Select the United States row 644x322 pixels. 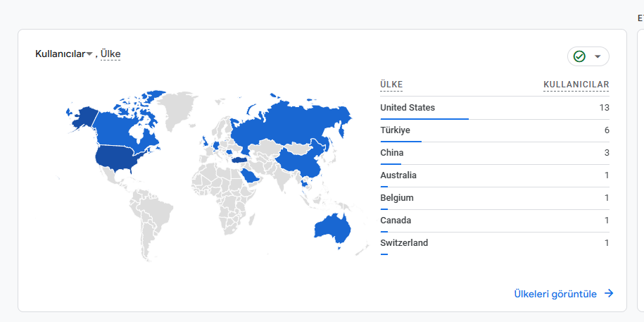[495, 109]
